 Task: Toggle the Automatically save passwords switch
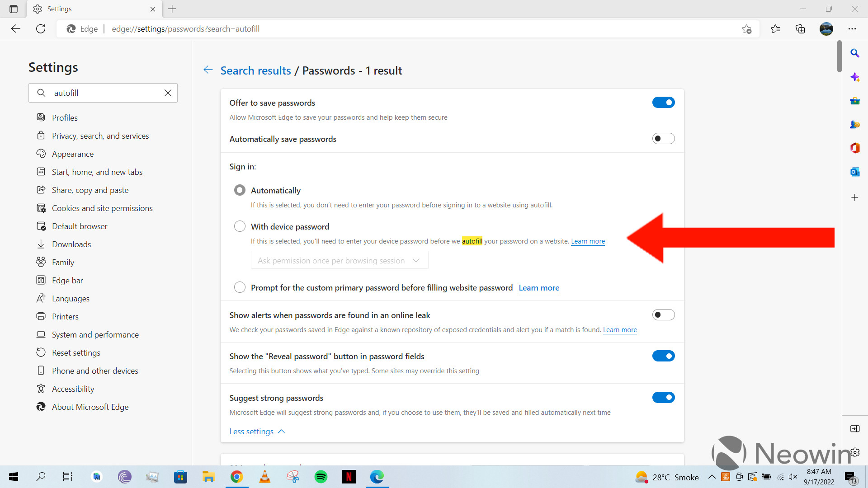pos(663,138)
